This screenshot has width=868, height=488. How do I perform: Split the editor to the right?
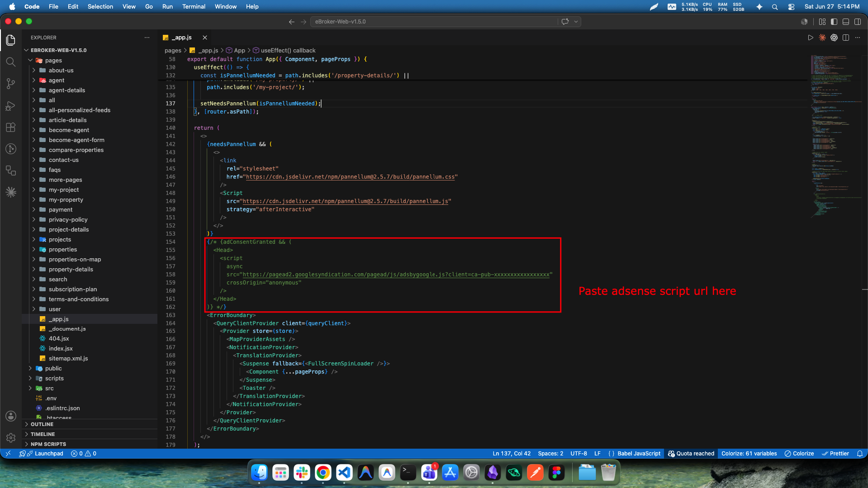[x=846, y=38]
